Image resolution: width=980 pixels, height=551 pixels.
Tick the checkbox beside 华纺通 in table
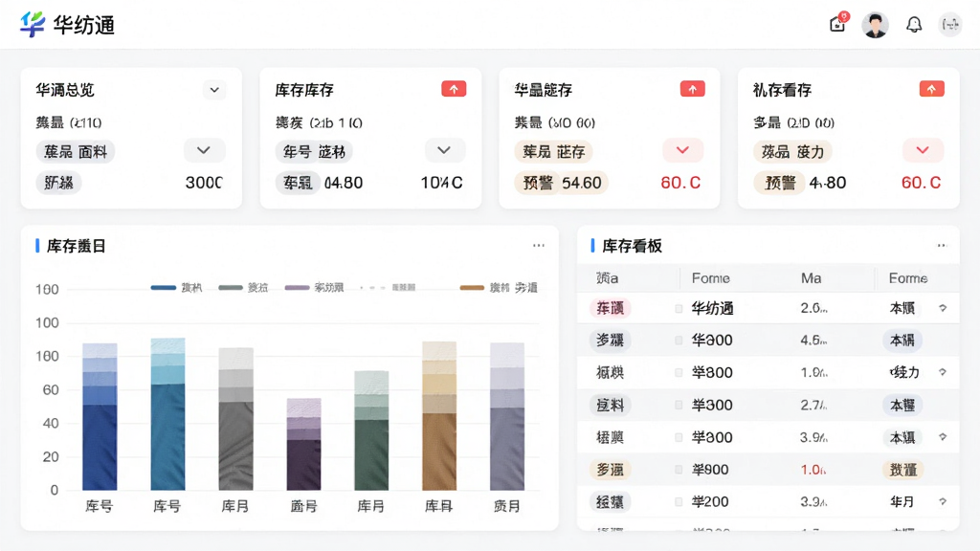point(679,309)
